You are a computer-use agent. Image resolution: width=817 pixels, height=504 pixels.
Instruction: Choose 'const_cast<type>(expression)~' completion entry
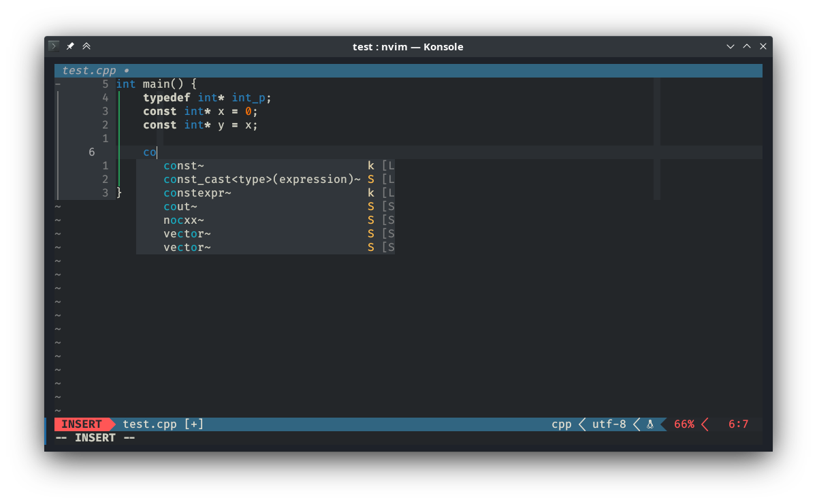coord(266,180)
